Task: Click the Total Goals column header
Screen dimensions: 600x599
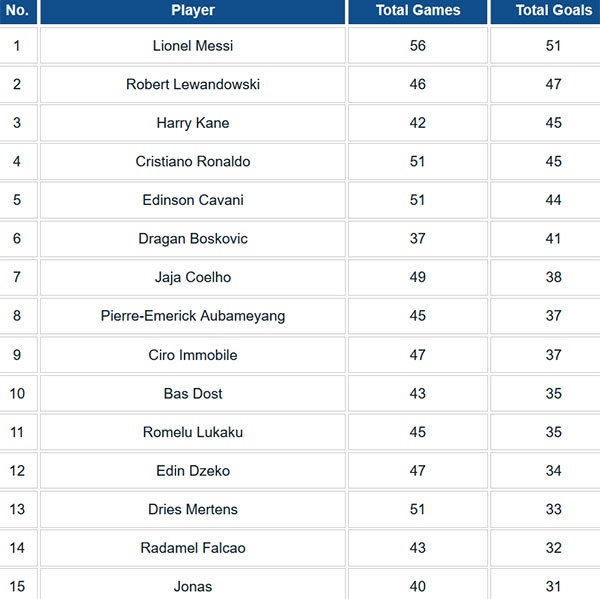Action: click(x=553, y=11)
